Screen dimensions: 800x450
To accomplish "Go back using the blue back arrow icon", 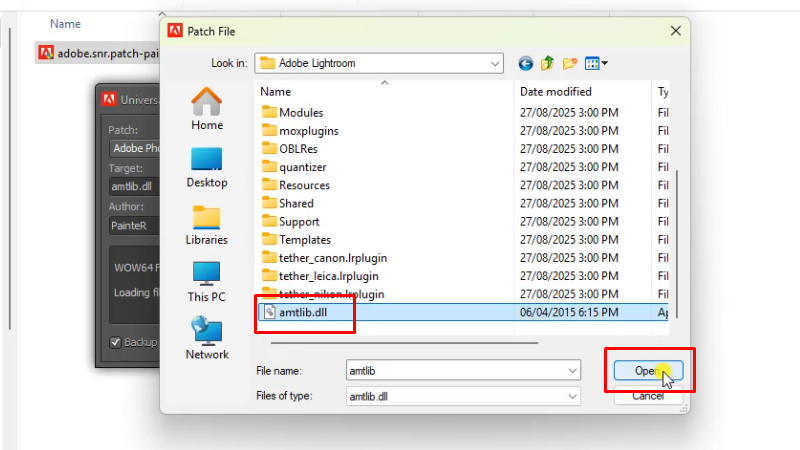I will [526, 63].
